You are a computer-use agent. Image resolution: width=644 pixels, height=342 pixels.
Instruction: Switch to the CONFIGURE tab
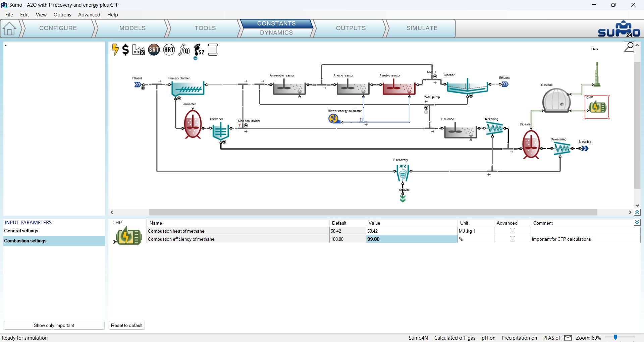tap(58, 28)
